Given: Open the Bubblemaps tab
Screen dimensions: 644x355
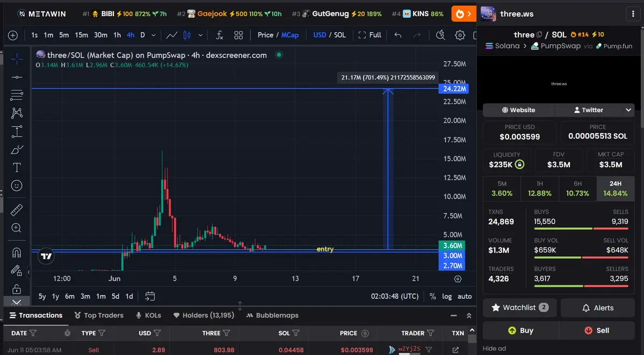Looking at the screenshot, I should pyautogui.click(x=272, y=316).
